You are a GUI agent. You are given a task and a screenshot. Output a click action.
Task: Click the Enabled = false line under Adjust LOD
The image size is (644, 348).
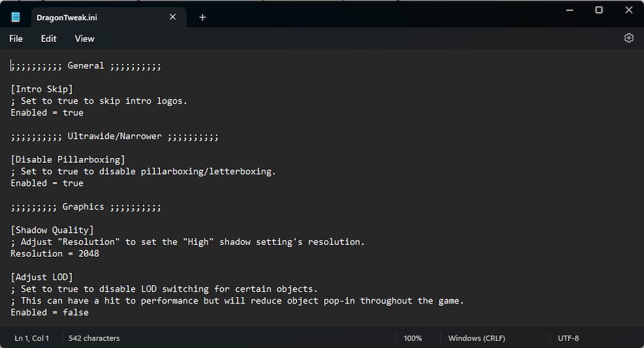pyautogui.click(x=49, y=313)
